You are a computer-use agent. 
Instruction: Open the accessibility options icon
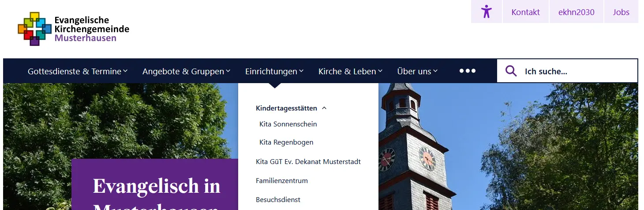click(x=486, y=11)
